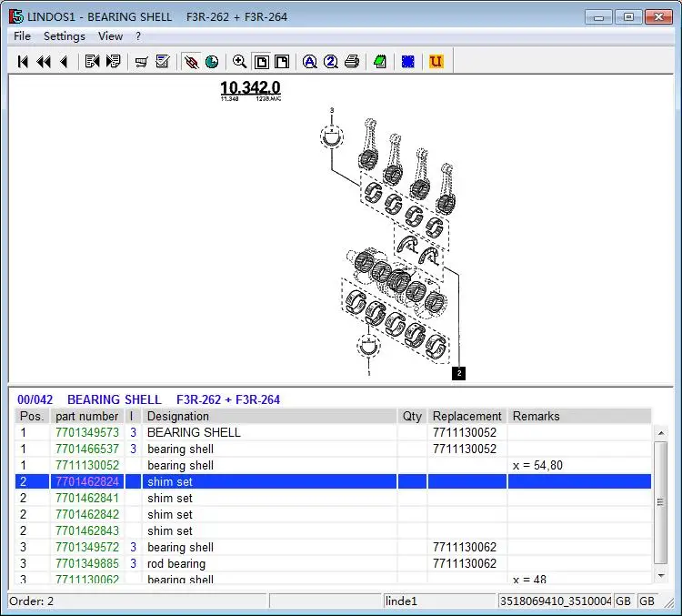Click the green book icon
This screenshot has width=682, height=616.
pyautogui.click(x=380, y=62)
